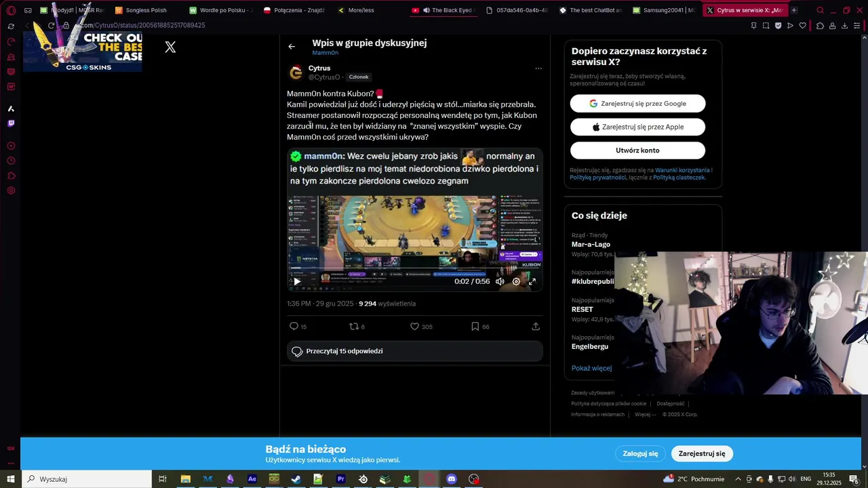Open browser downloads icon
The image size is (868, 488).
(845, 26)
